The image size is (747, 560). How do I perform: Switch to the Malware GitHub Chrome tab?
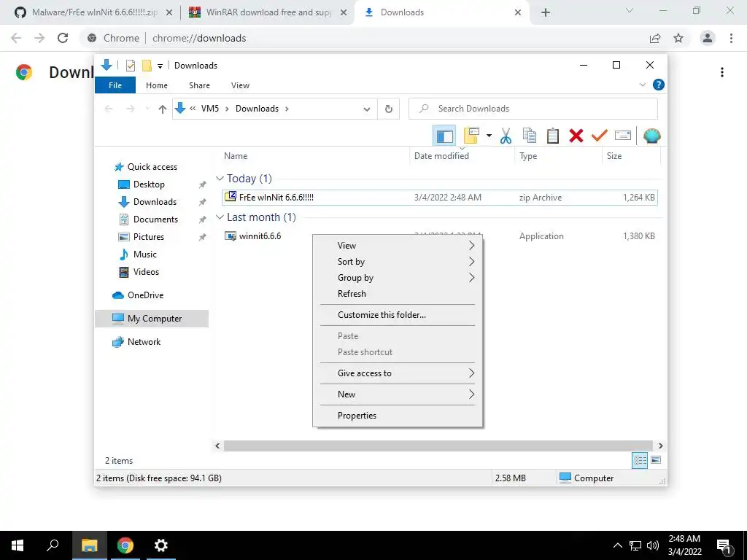pyautogui.click(x=94, y=12)
